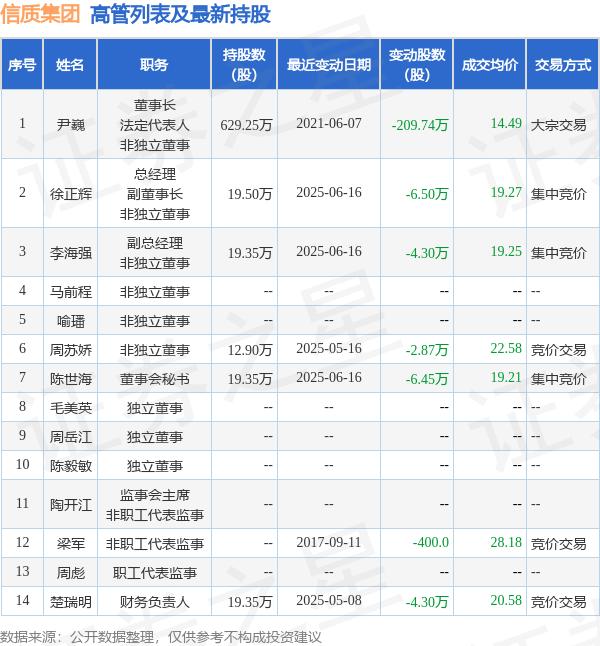Click the 信质集团 title text
Screen dimensions: 600x646
[x=40, y=14]
